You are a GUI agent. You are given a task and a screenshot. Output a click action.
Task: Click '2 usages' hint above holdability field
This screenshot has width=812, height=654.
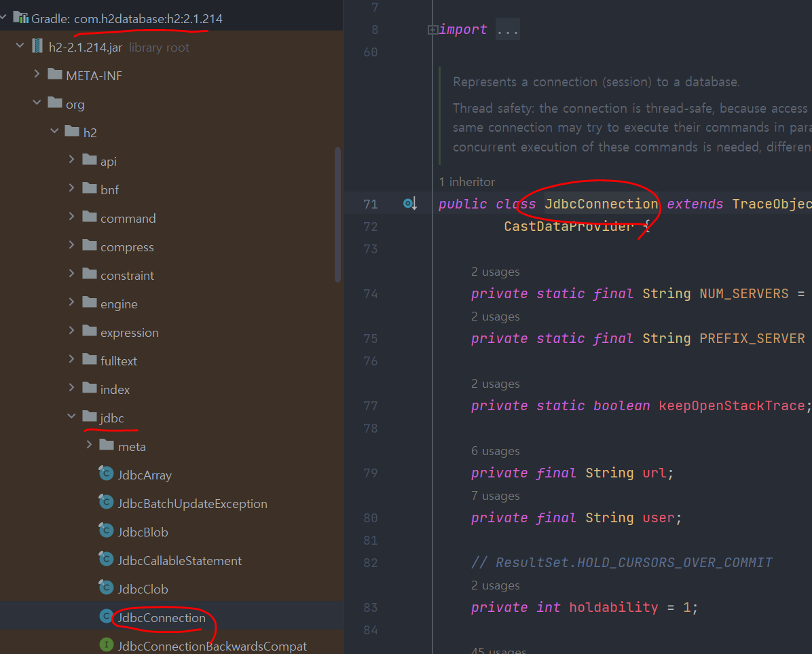pyautogui.click(x=495, y=585)
